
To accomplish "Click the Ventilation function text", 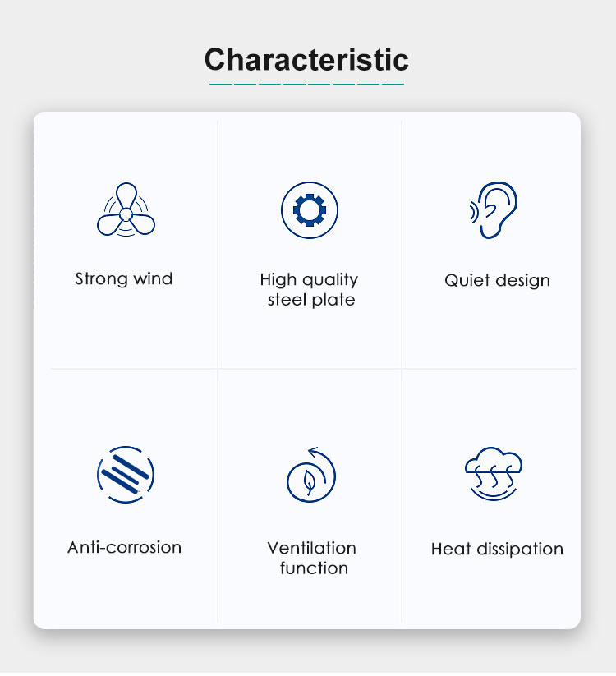I will [312, 559].
